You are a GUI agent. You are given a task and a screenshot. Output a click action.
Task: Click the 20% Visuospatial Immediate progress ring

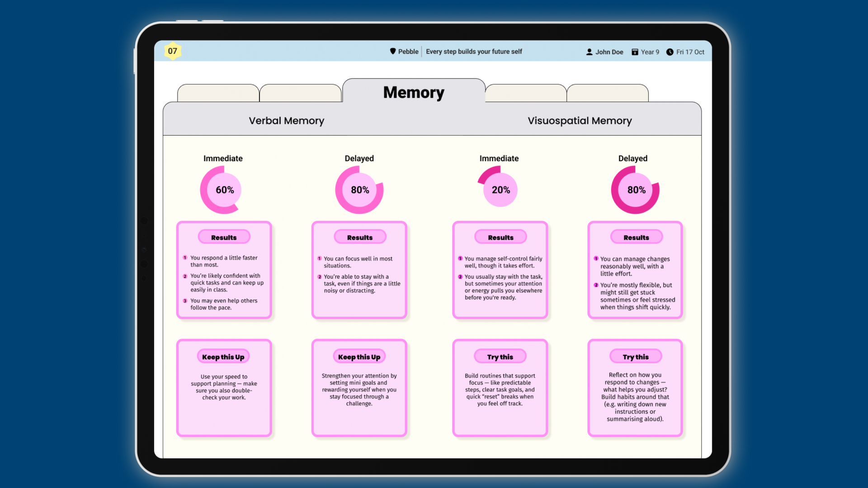click(x=500, y=190)
